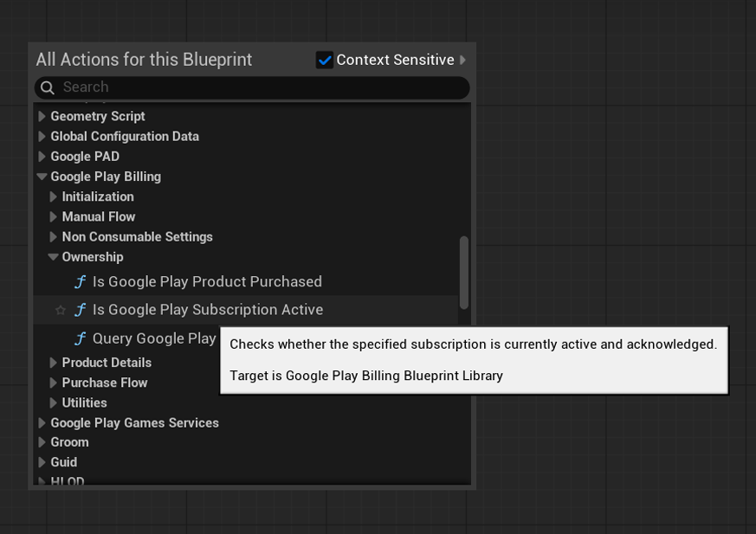Favorite Is Google Play Subscription Active star
This screenshot has height=534, width=756.
coord(61,310)
